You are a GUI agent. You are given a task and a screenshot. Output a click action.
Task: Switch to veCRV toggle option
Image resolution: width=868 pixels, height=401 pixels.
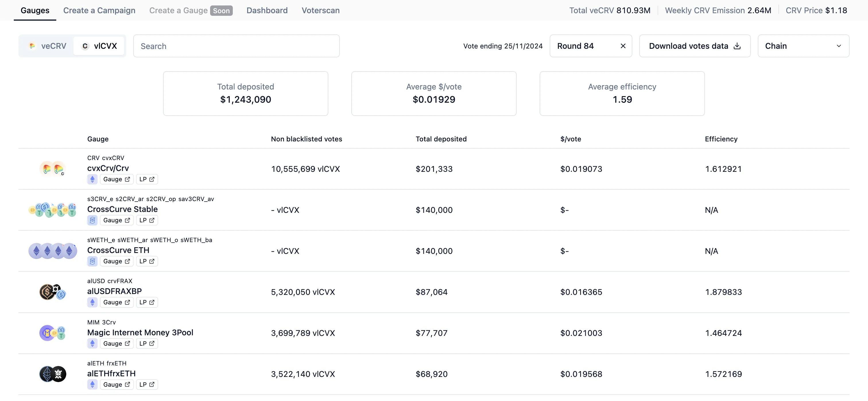47,46
